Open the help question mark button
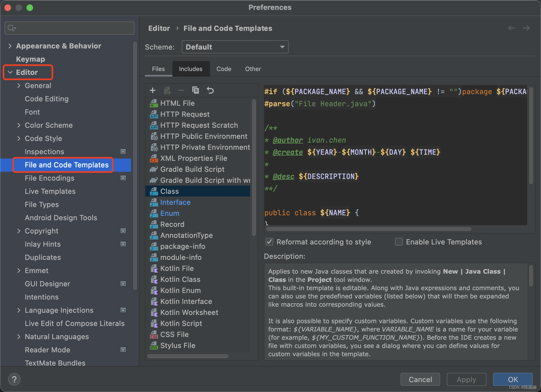 [x=14, y=379]
